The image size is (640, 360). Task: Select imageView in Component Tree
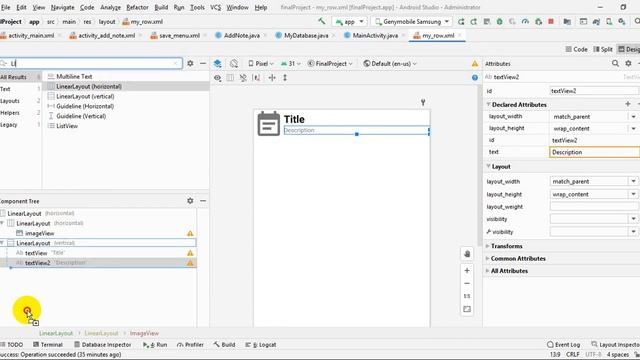pos(40,233)
